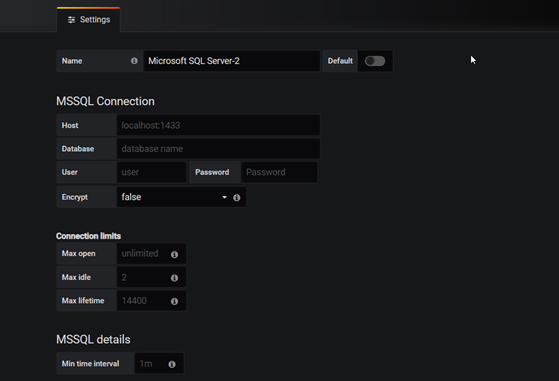Click the Default label
The image size is (559, 381).
340,61
